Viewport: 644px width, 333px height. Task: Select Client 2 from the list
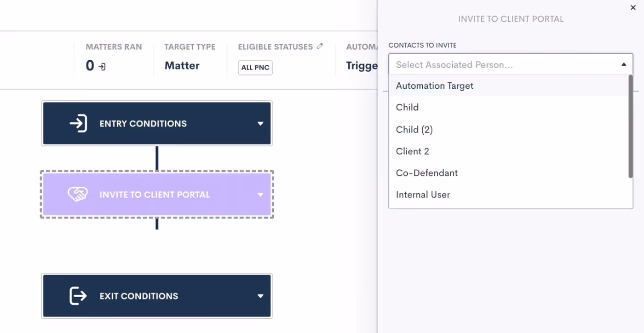(509, 151)
